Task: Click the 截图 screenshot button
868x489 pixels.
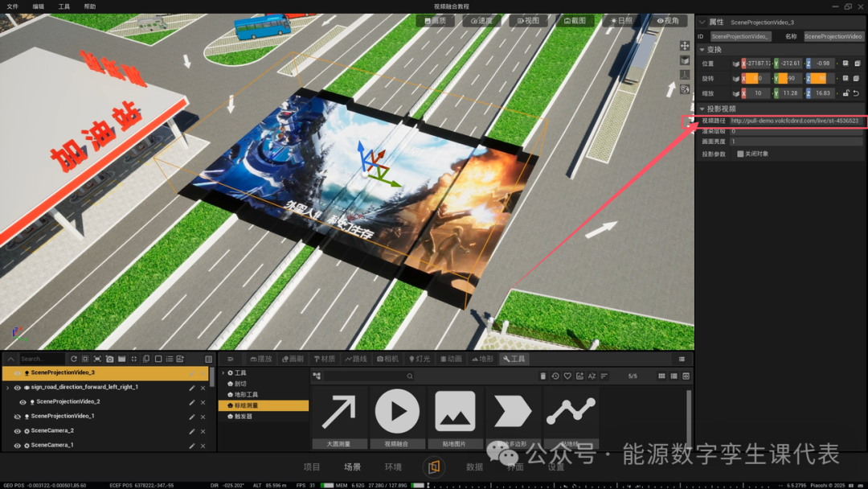Action: [x=575, y=20]
